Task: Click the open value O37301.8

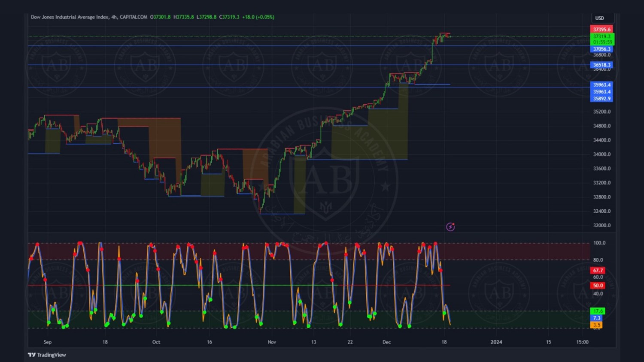Action: (160, 17)
